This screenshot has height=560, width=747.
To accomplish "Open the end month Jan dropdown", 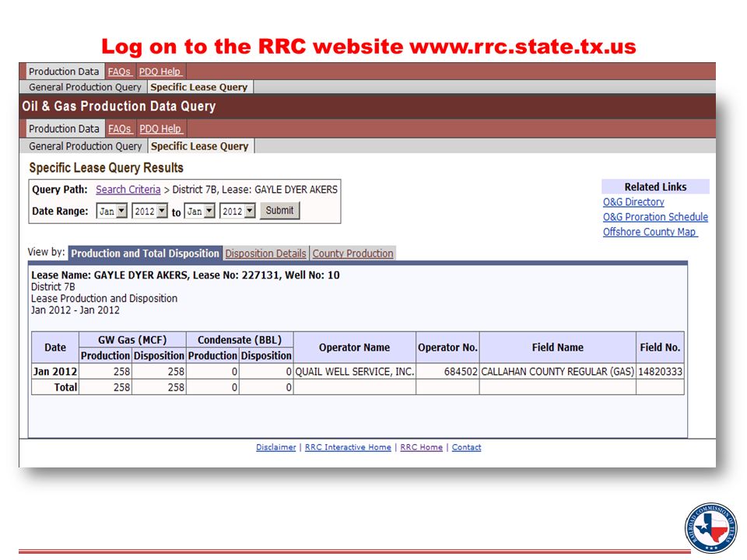I will tap(200, 211).
